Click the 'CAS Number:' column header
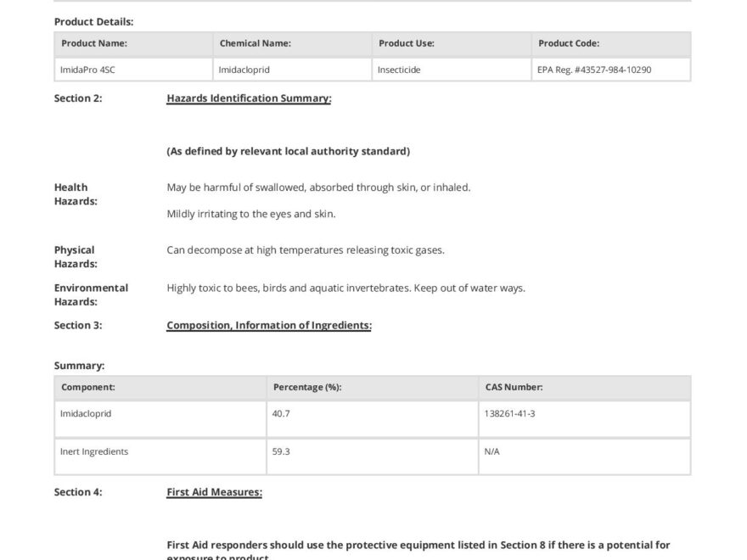 [x=514, y=387]
